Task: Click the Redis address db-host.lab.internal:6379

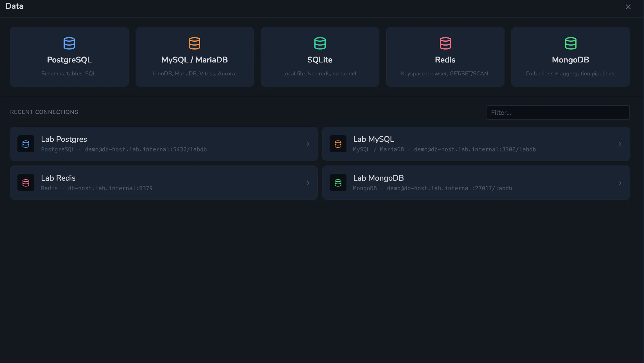Action: pyautogui.click(x=110, y=188)
